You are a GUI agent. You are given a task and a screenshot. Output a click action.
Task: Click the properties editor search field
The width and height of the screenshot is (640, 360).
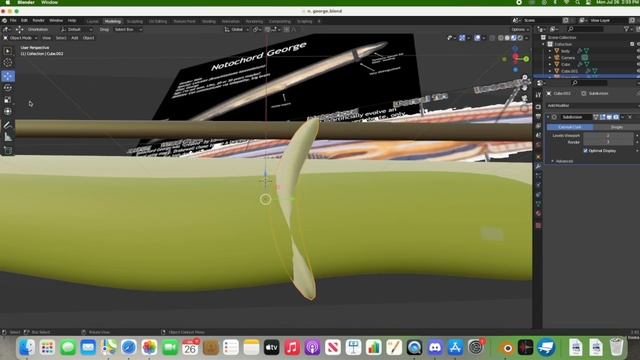pos(590,83)
